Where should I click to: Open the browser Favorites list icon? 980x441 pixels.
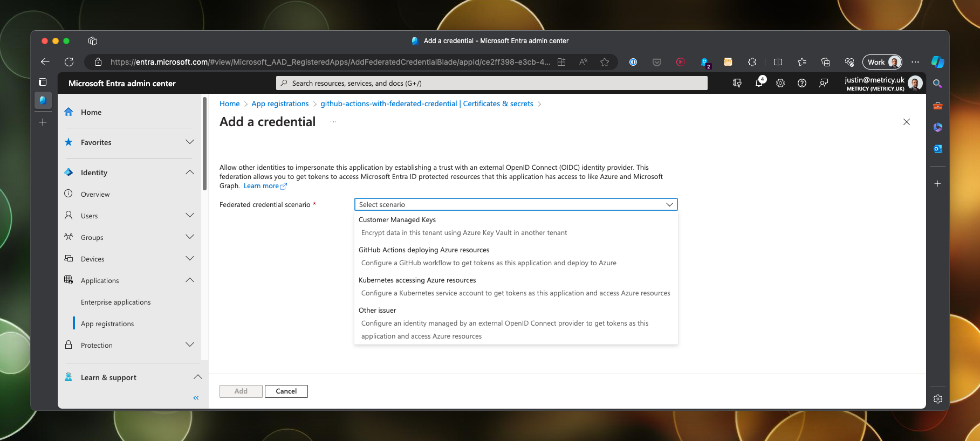[x=802, y=62]
